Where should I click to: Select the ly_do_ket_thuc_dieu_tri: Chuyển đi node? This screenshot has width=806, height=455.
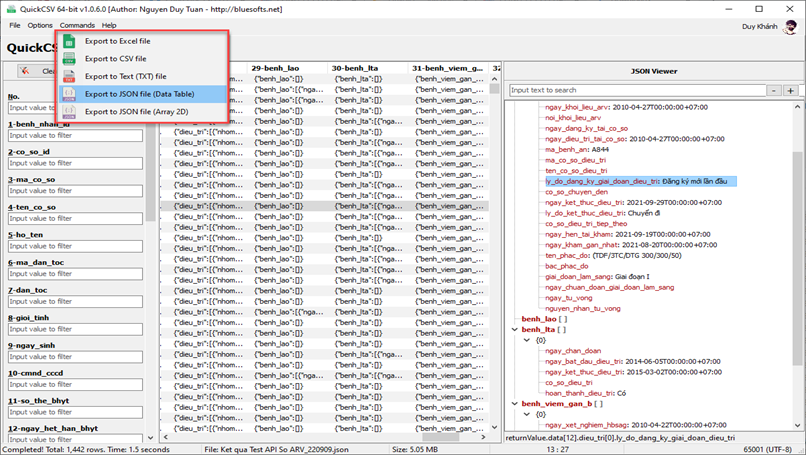(x=602, y=213)
